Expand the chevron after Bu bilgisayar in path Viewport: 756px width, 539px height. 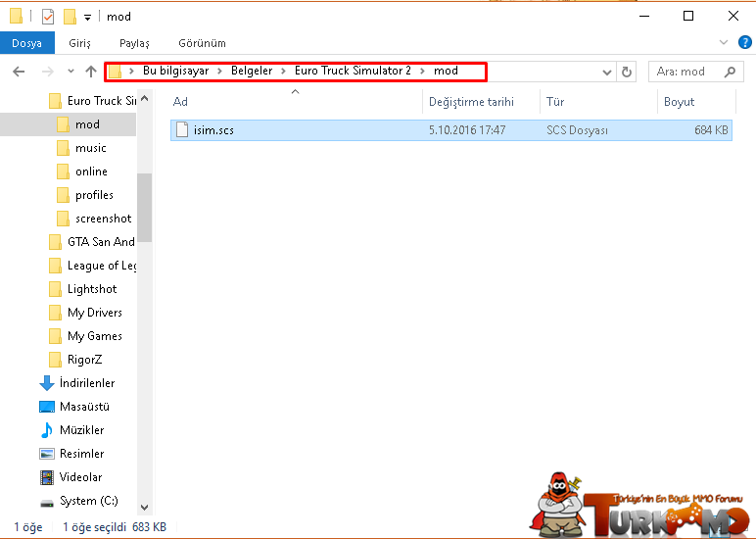point(220,71)
